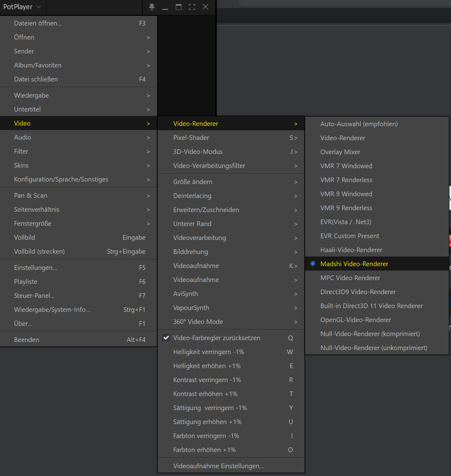451x476 pixels.
Task: Expand Deinterlacing submenu
Action: click(231, 196)
